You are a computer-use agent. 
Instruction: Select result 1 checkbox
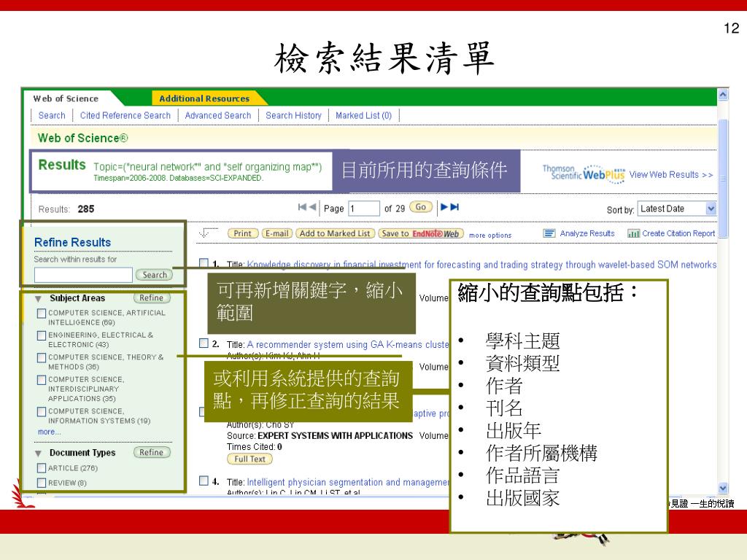coord(204,262)
